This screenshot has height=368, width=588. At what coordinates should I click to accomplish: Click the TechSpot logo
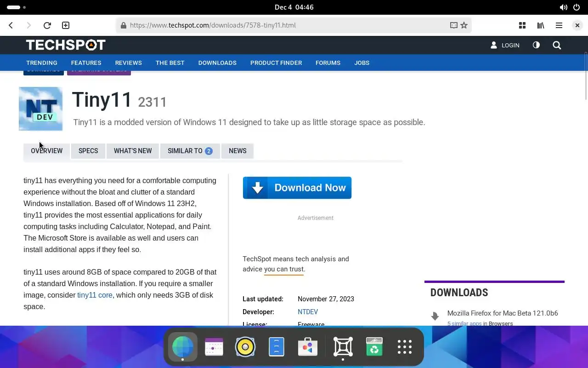click(66, 45)
